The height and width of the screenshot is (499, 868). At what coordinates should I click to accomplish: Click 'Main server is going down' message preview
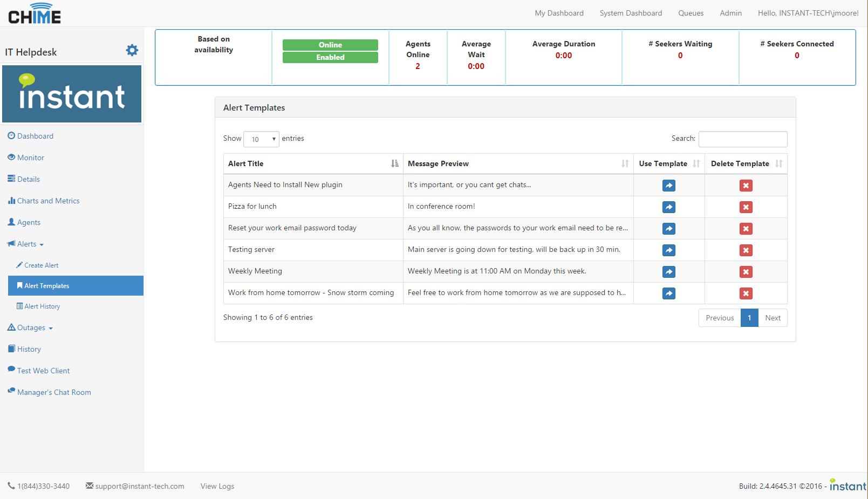(514, 249)
